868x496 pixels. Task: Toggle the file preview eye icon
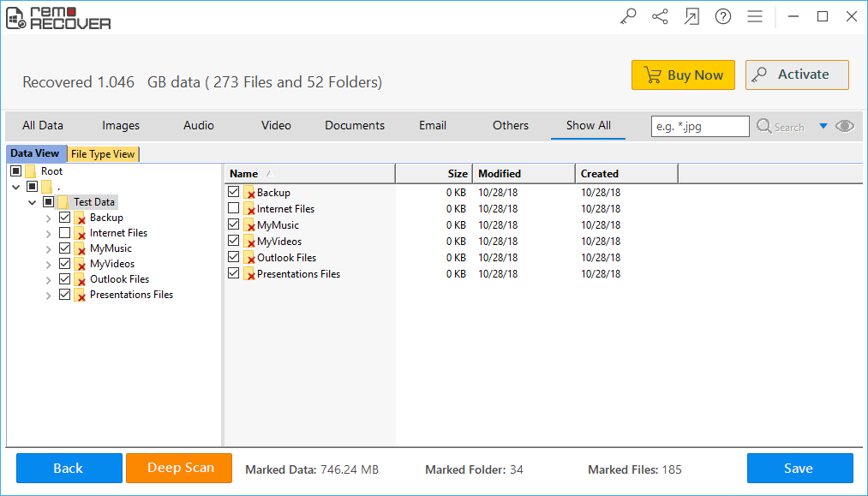[x=845, y=126]
